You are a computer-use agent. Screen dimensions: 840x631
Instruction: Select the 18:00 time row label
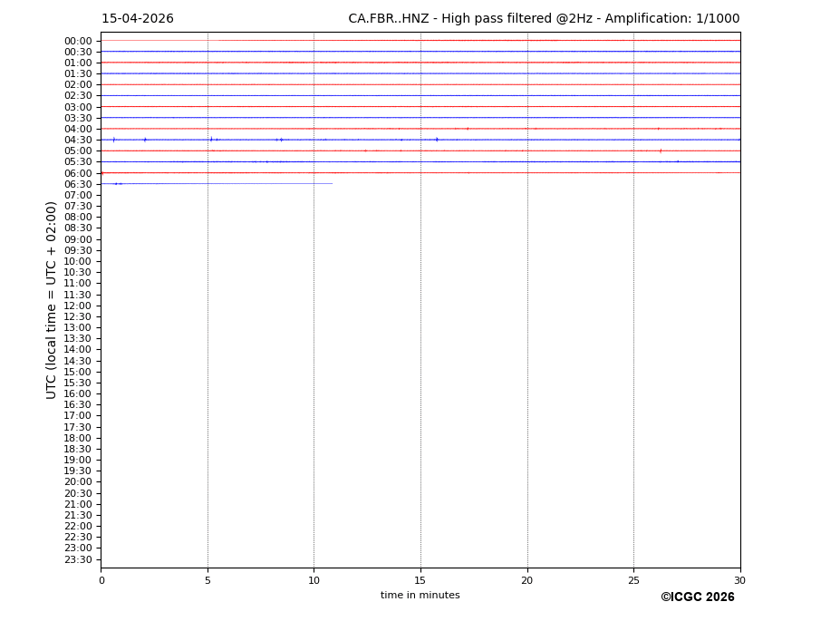click(x=78, y=438)
